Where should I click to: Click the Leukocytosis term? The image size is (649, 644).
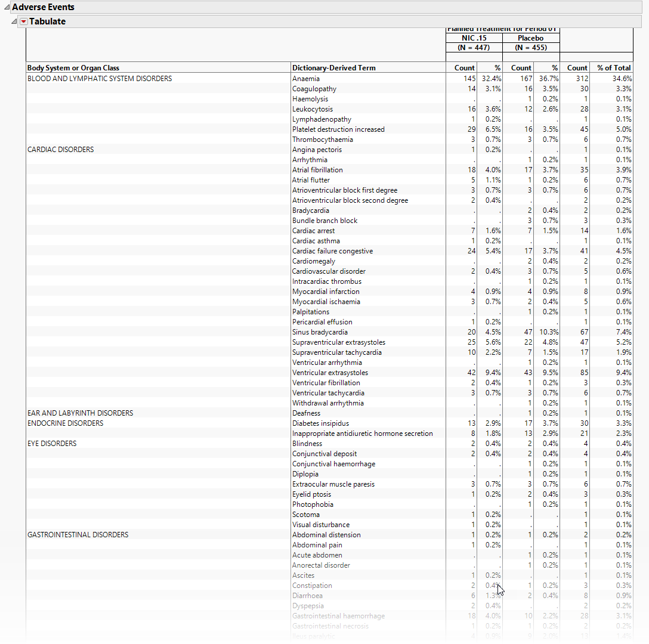(x=313, y=109)
